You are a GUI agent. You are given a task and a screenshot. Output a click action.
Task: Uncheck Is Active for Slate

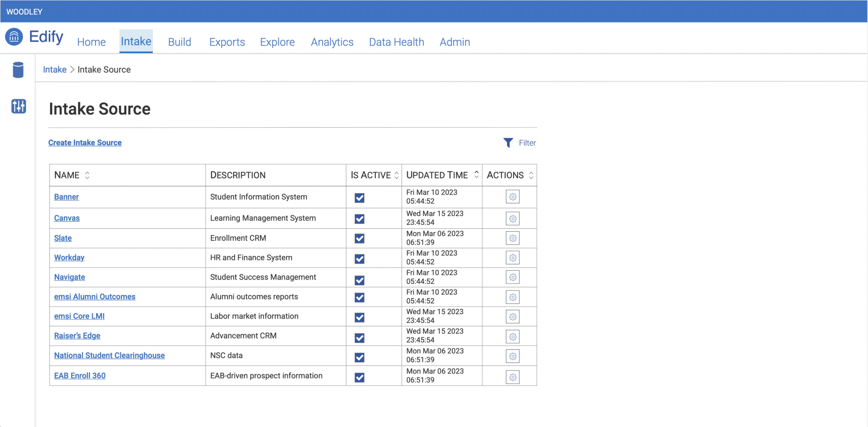[x=359, y=238]
